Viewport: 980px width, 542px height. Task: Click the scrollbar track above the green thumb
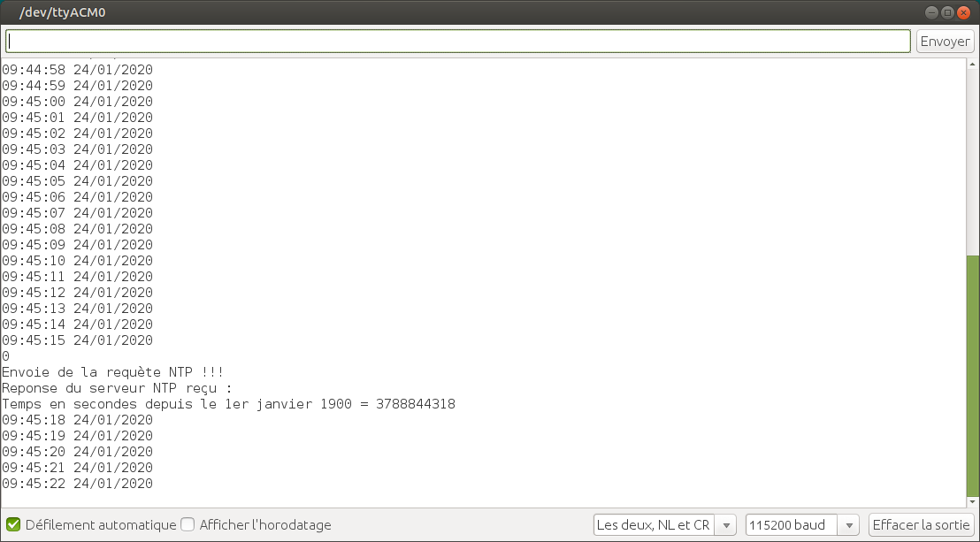coord(973,159)
